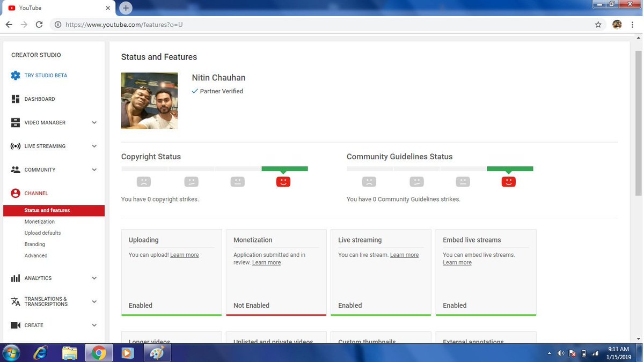Open a new tab with the plus button
Image resolution: width=644 pixels, height=362 pixels.
point(126,8)
